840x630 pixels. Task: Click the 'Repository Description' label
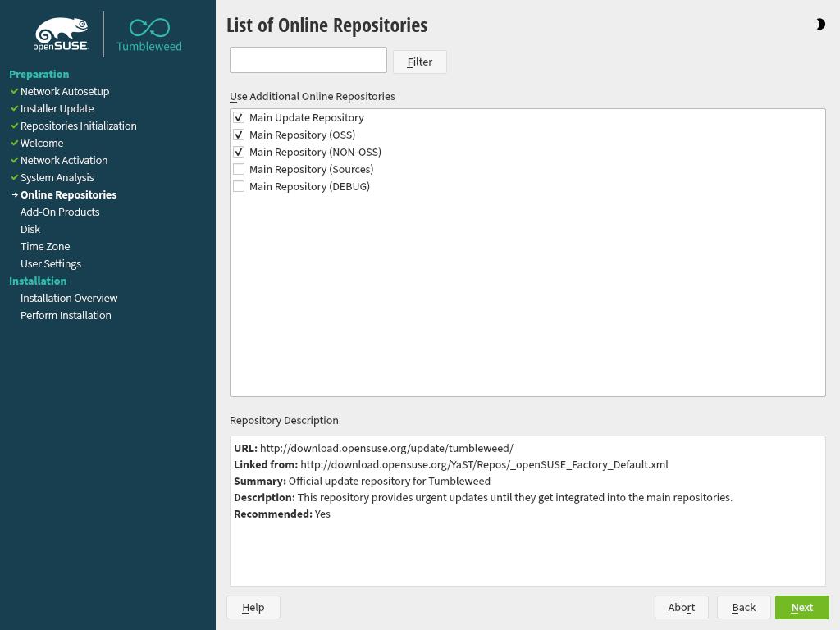(284, 421)
